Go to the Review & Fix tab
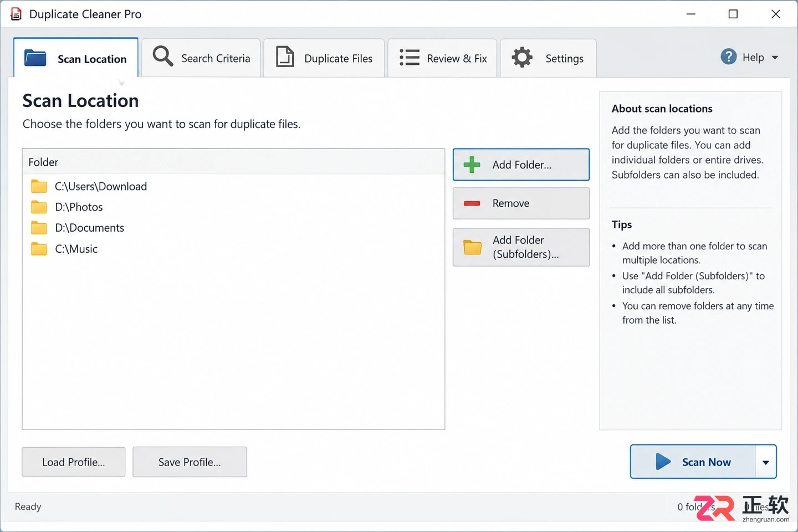 442,58
